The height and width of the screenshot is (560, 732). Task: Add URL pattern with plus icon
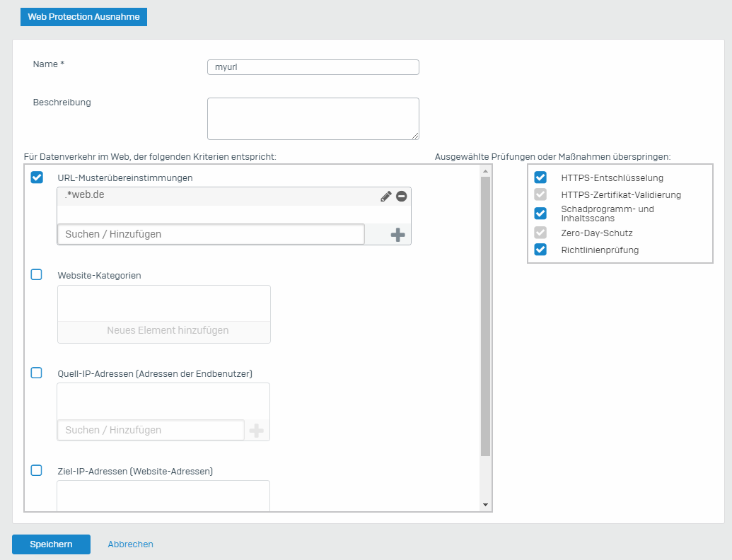tap(397, 235)
